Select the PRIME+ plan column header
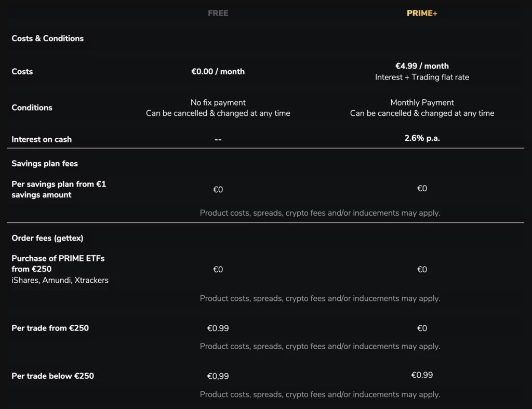532x409 pixels. [x=422, y=13]
